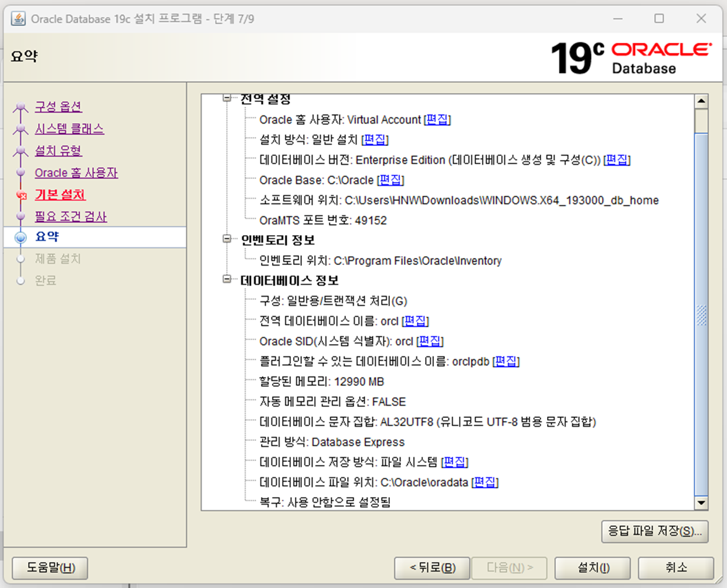Select 할당된 메모리: 12990 MB row
This screenshot has height=588, width=727.
click(x=322, y=382)
